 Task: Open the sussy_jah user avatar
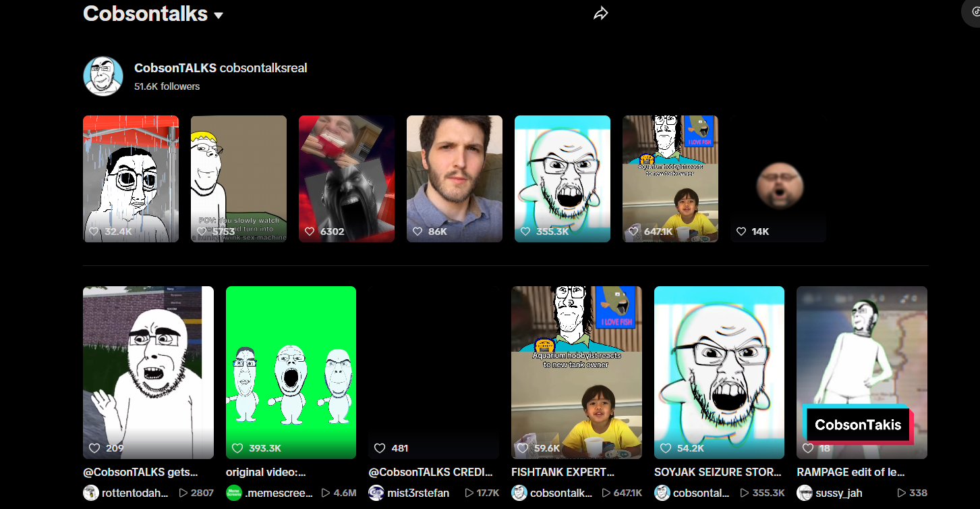(x=805, y=493)
